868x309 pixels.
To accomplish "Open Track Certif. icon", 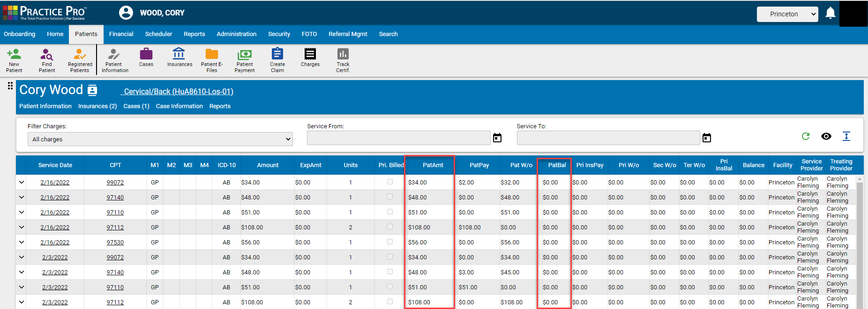I will pyautogui.click(x=343, y=60).
